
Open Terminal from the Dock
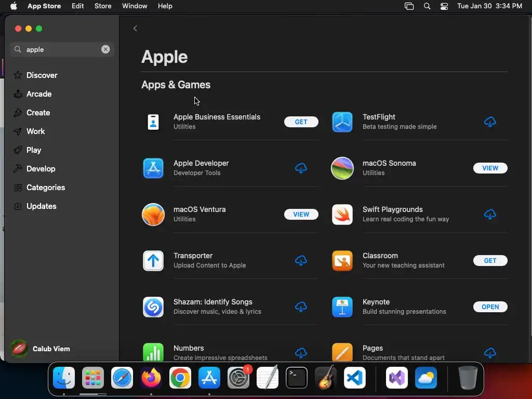(x=297, y=378)
